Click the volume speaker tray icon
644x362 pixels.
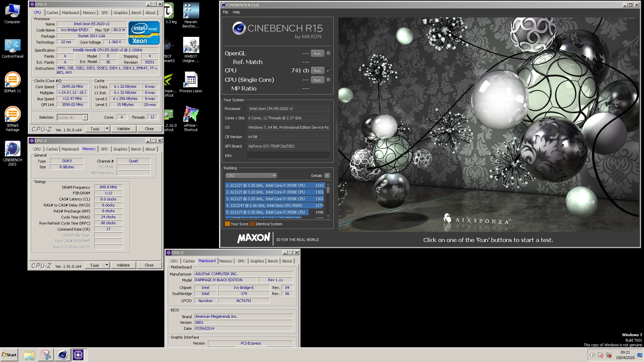592,355
